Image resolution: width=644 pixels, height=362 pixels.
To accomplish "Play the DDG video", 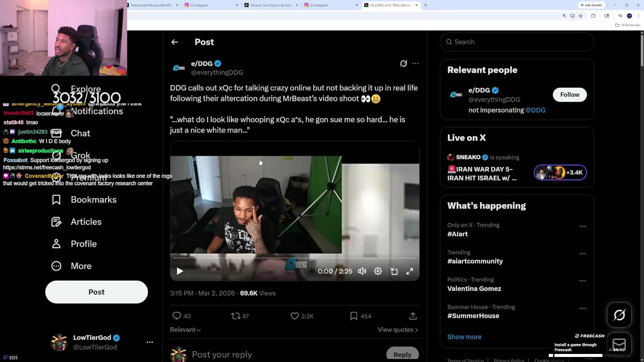I will (180, 271).
